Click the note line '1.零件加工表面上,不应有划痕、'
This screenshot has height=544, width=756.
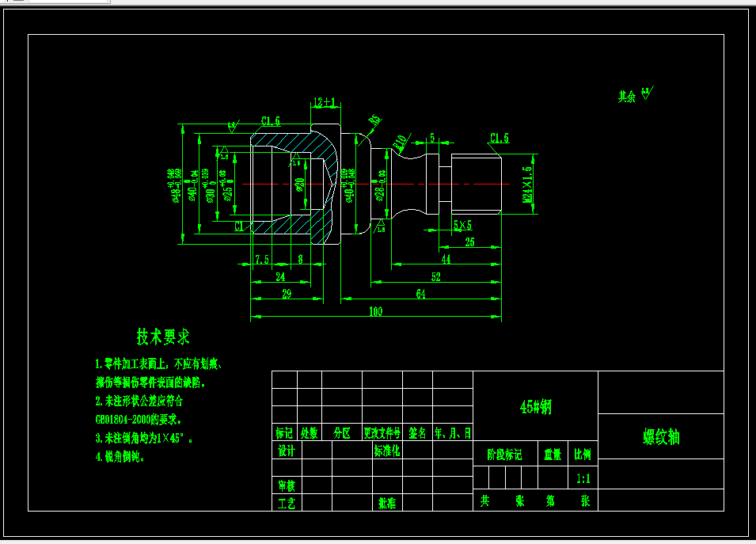[x=158, y=363]
